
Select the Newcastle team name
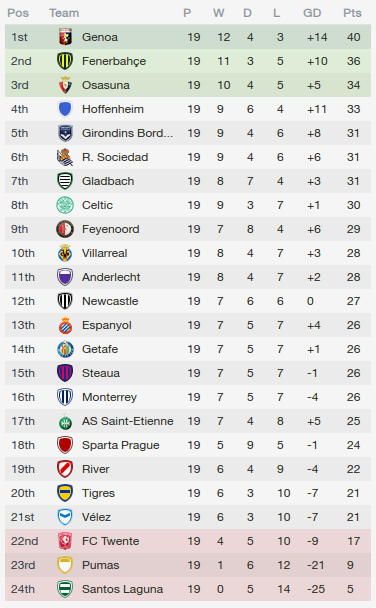pos(110,301)
